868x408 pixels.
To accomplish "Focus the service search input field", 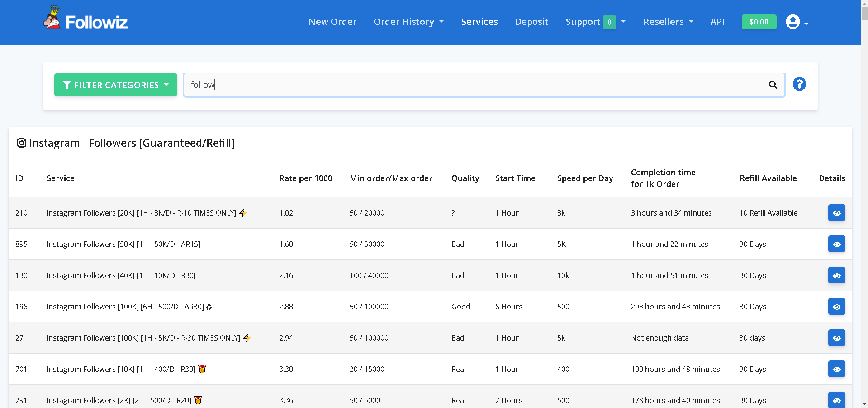I will 475,85.
